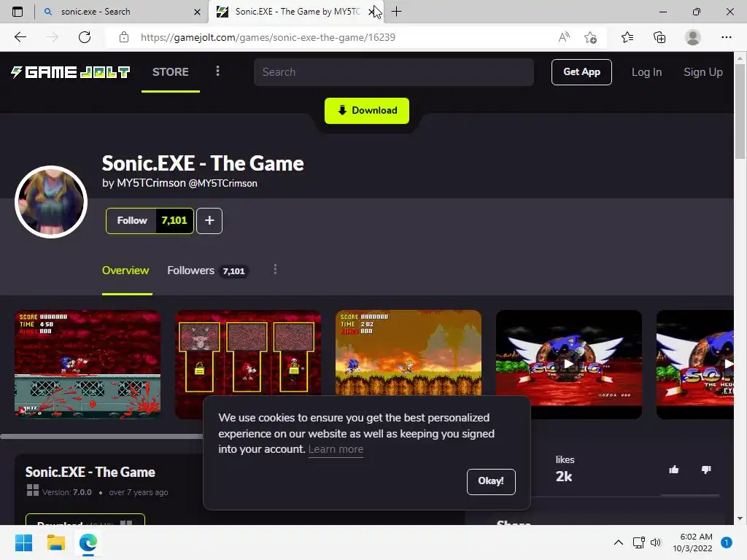Select the Overview tab

pos(125,271)
